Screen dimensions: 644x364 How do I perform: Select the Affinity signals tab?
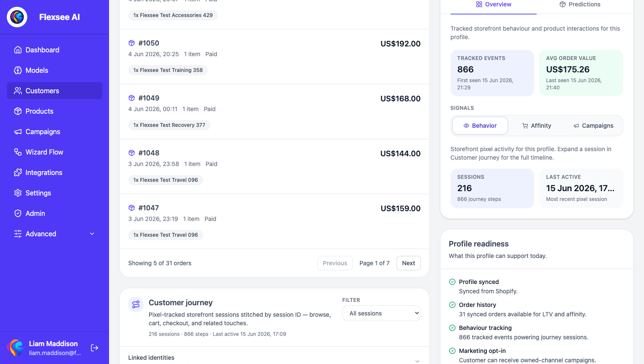(537, 126)
